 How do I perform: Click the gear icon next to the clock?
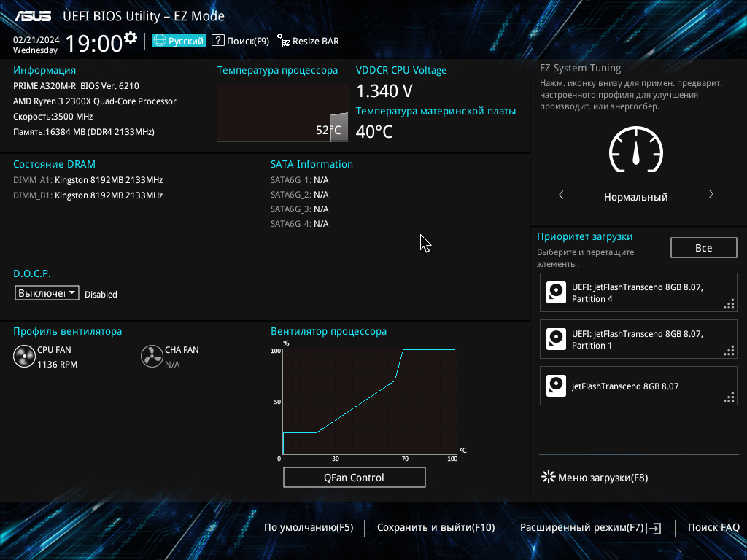[131, 38]
